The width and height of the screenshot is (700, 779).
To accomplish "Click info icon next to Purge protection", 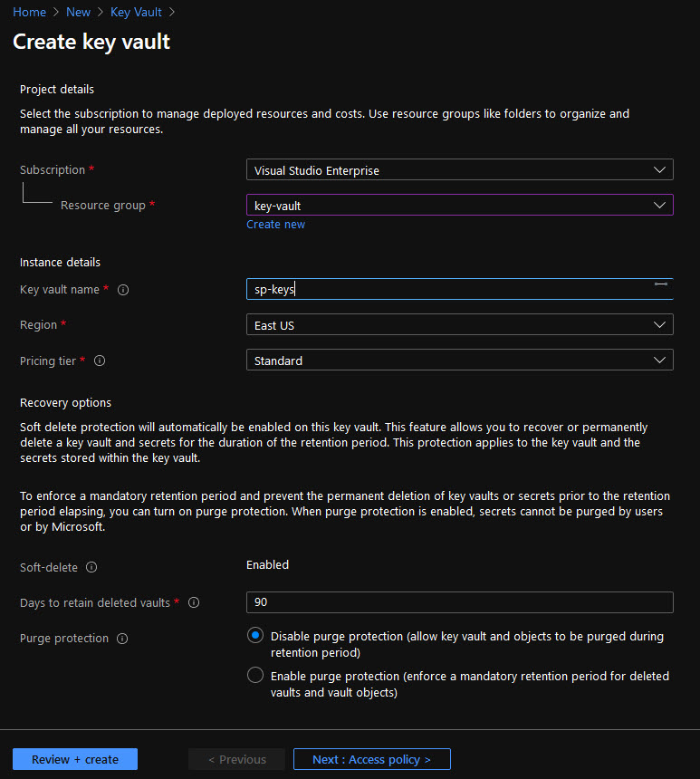I will point(122,639).
